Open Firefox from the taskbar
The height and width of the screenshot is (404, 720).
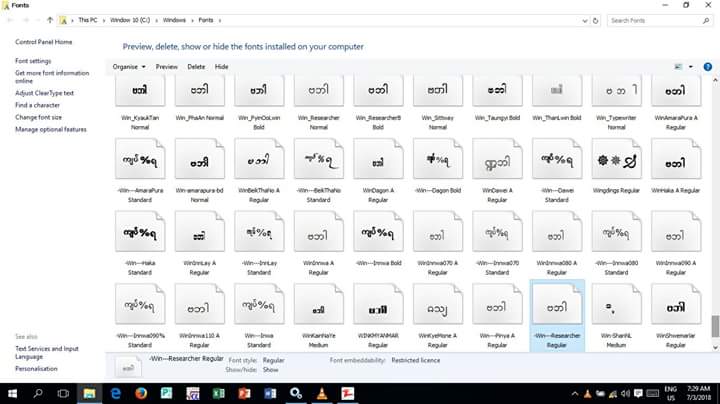[141, 393]
